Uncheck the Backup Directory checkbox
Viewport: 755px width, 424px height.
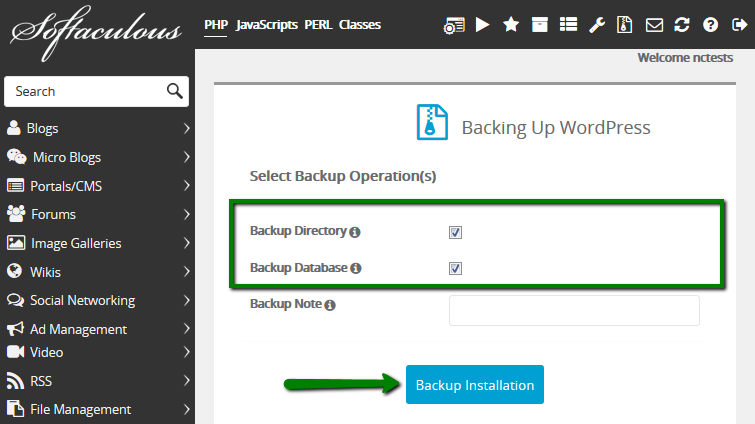[x=456, y=232]
